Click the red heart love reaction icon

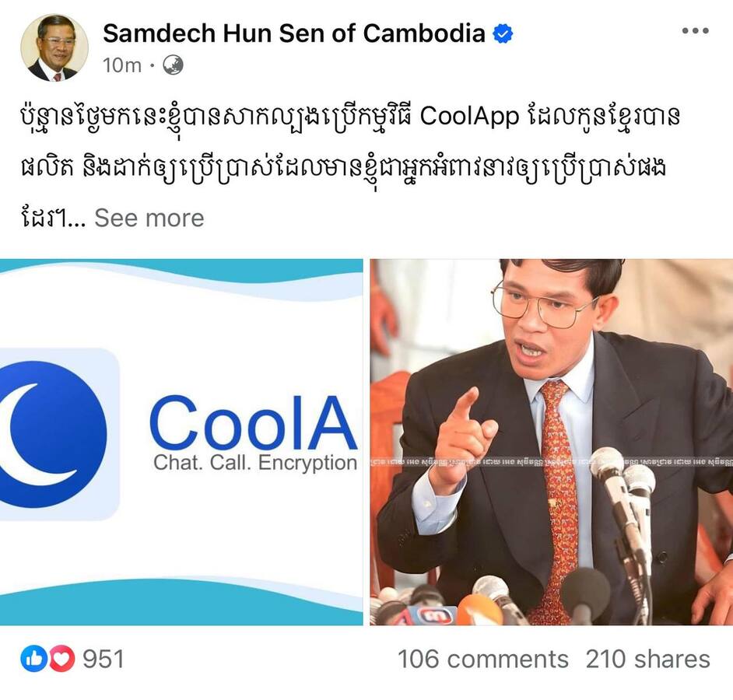pos(61,659)
